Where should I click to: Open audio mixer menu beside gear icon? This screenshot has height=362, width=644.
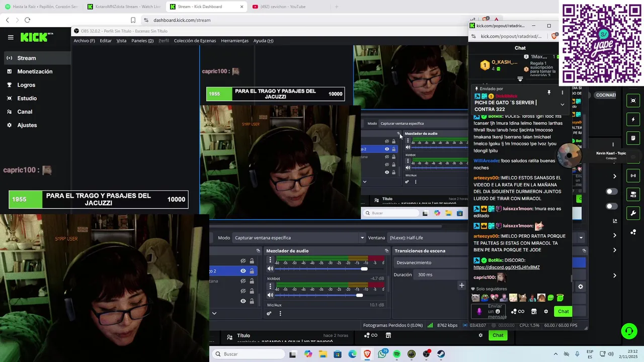click(280, 313)
